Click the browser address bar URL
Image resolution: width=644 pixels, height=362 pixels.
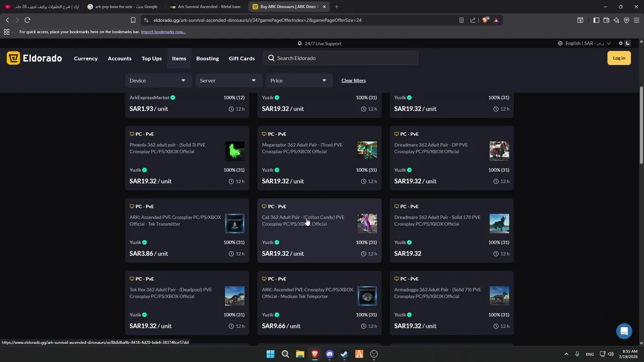(x=258, y=20)
